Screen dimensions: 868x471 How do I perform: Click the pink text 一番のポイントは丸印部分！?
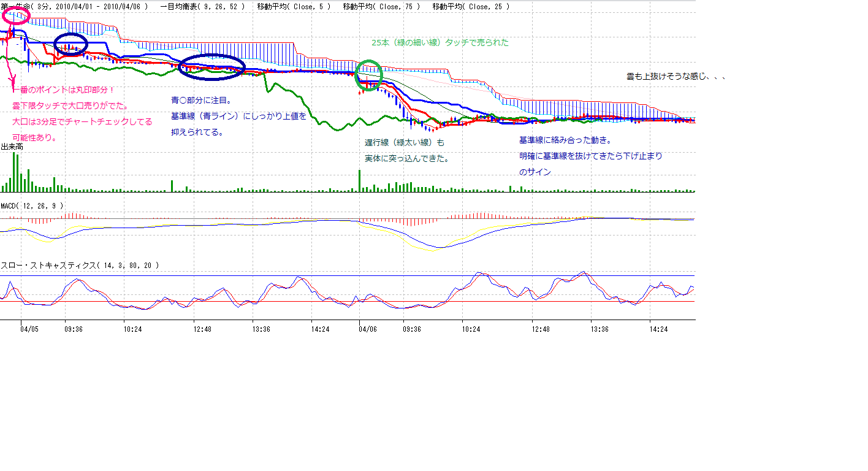click(x=64, y=90)
